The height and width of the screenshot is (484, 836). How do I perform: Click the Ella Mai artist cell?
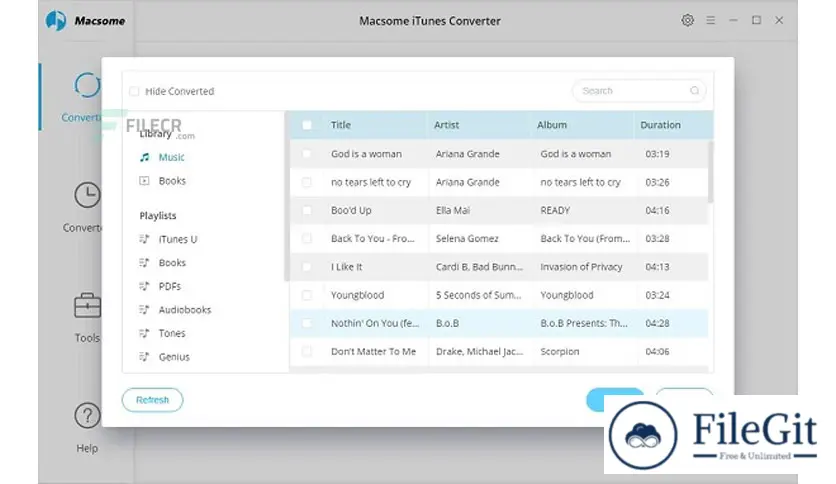click(453, 210)
